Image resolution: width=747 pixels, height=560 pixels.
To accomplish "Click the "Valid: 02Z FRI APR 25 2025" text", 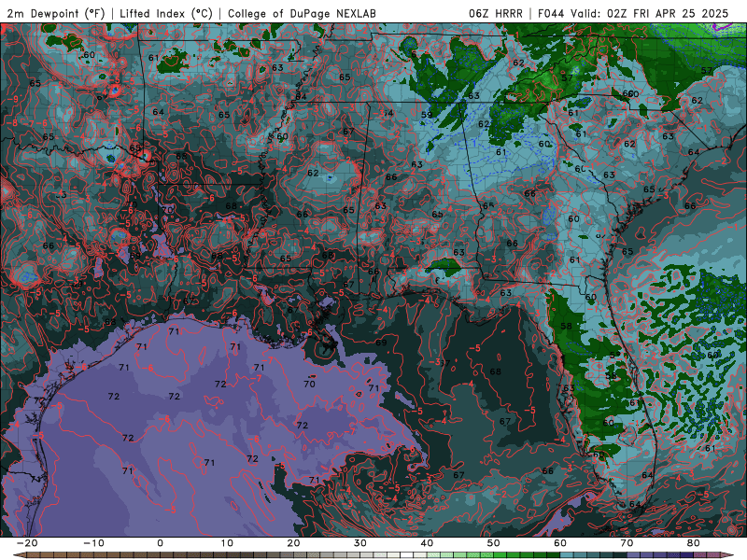I will click(x=650, y=13).
